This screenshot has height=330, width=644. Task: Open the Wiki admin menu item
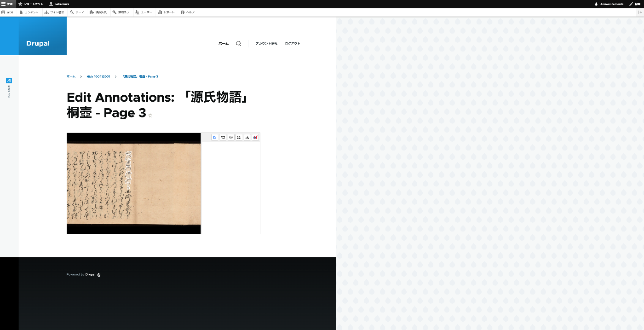7,12
